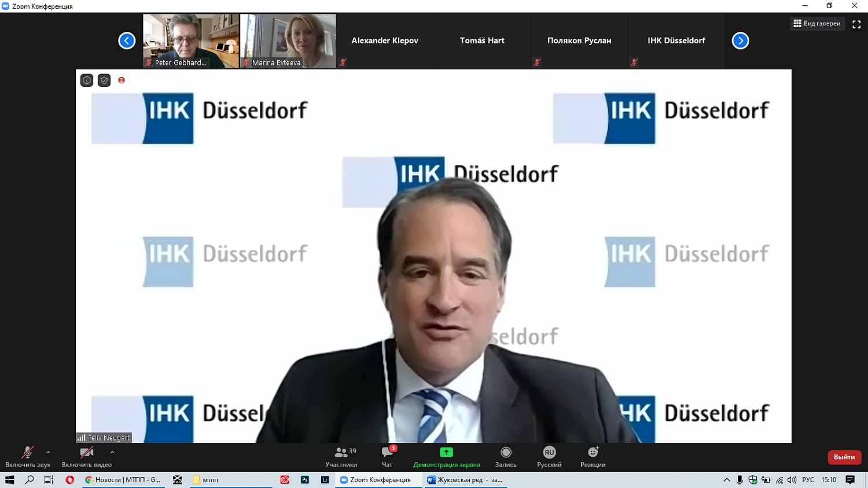Turn on camera with Включить видео
Image resolution: width=868 pixels, height=488 pixels.
(87, 456)
